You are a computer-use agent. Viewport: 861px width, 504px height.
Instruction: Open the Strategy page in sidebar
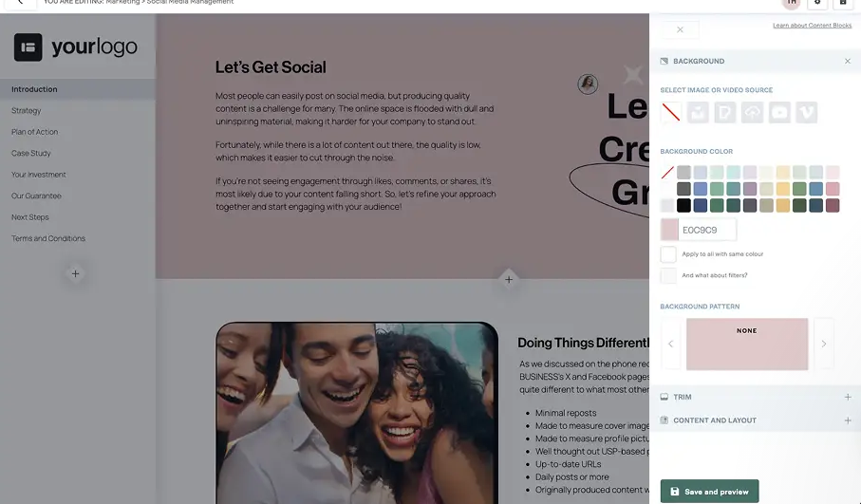click(26, 110)
